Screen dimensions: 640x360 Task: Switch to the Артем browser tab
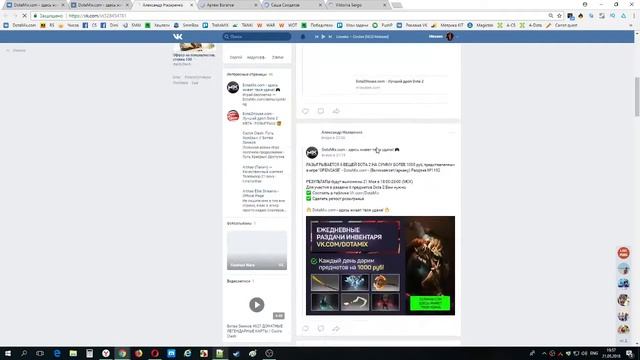[x=229, y=5]
